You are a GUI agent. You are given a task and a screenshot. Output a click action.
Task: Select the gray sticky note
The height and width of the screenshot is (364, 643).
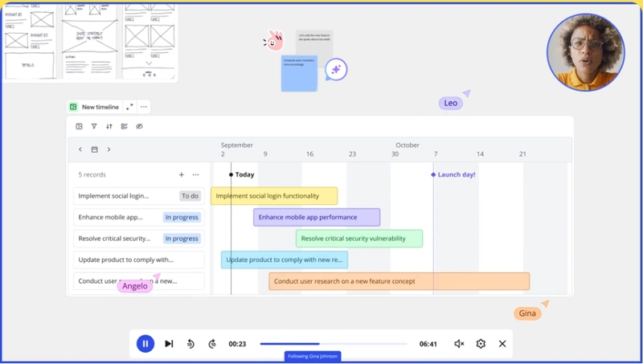[x=314, y=43]
